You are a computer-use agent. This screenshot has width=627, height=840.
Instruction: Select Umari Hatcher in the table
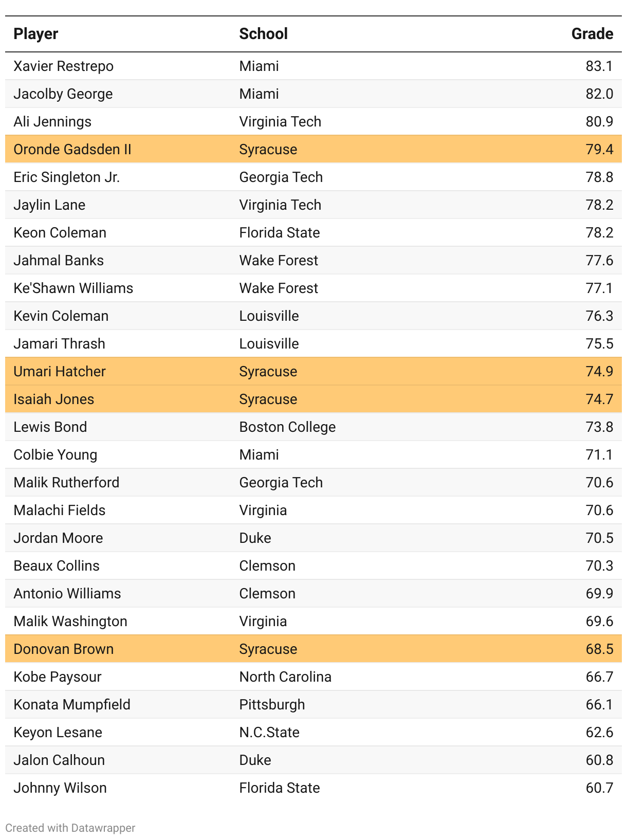pos(60,372)
